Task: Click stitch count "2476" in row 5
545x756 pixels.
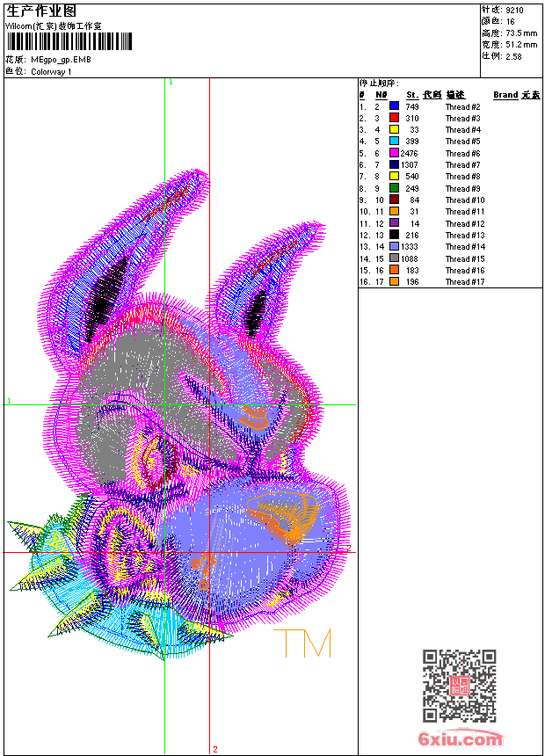Action: point(409,153)
